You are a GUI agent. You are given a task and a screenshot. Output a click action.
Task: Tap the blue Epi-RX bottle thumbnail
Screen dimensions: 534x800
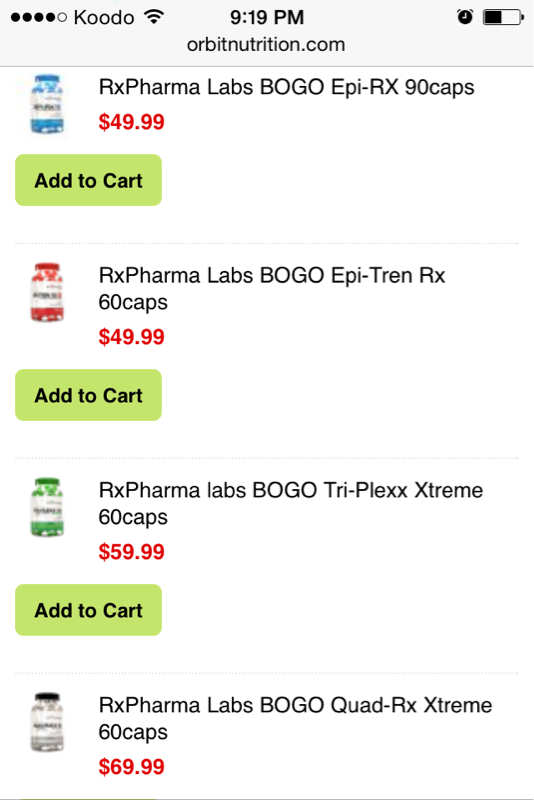click(x=47, y=105)
